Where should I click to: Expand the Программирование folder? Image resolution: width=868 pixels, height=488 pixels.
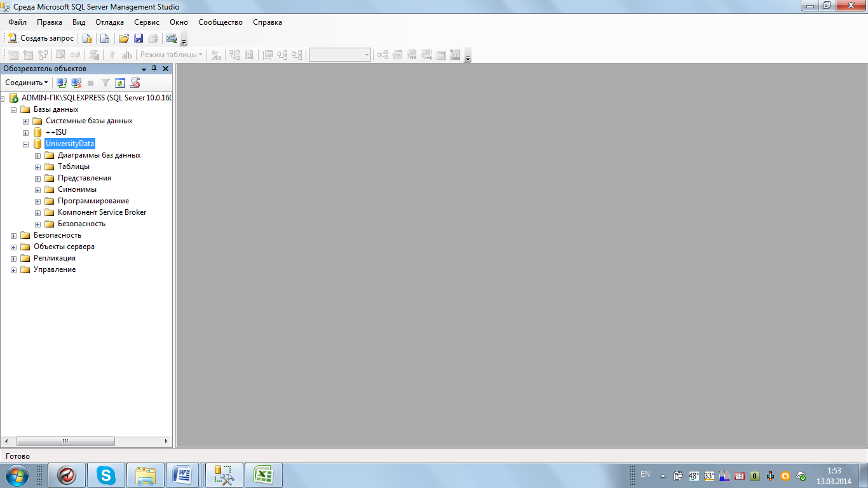(x=38, y=201)
